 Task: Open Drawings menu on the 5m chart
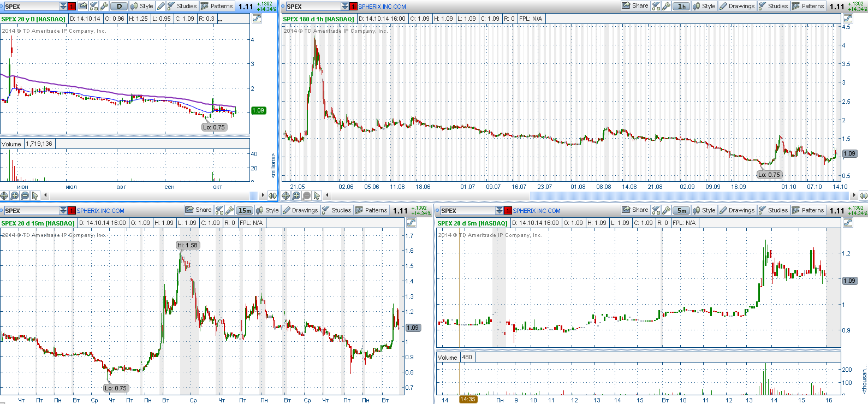tap(737, 210)
